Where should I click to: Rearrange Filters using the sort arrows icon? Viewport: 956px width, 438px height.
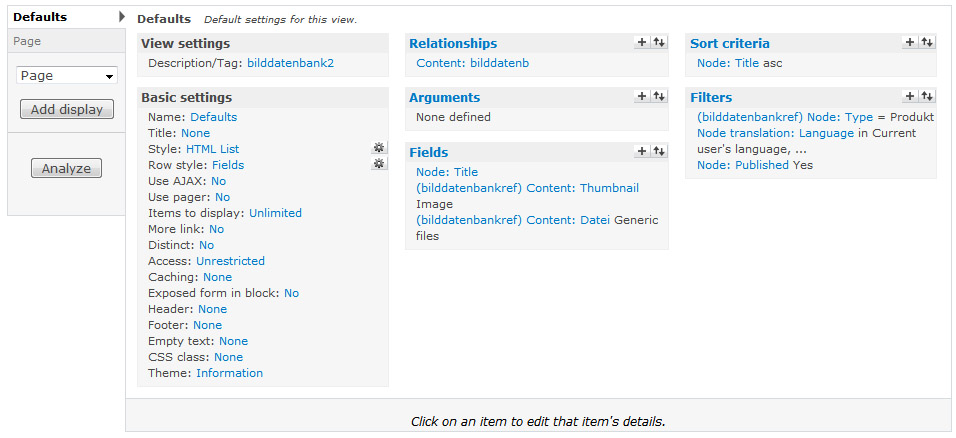click(927, 96)
